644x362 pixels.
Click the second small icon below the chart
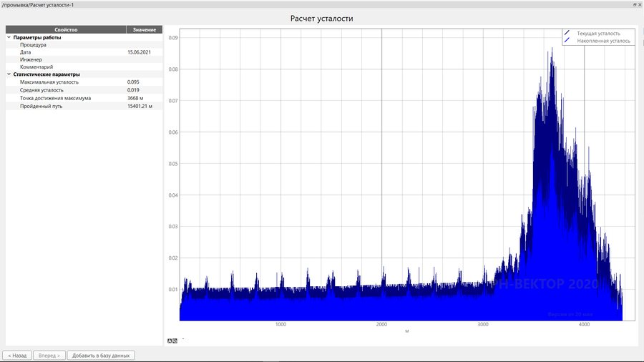tap(175, 341)
